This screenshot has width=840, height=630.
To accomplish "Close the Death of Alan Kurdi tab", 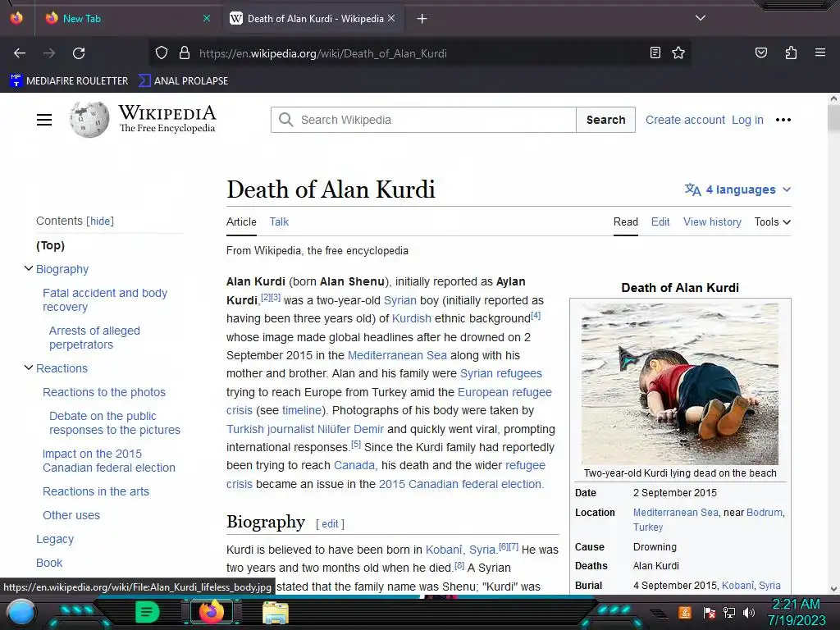I will [x=391, y=18].
